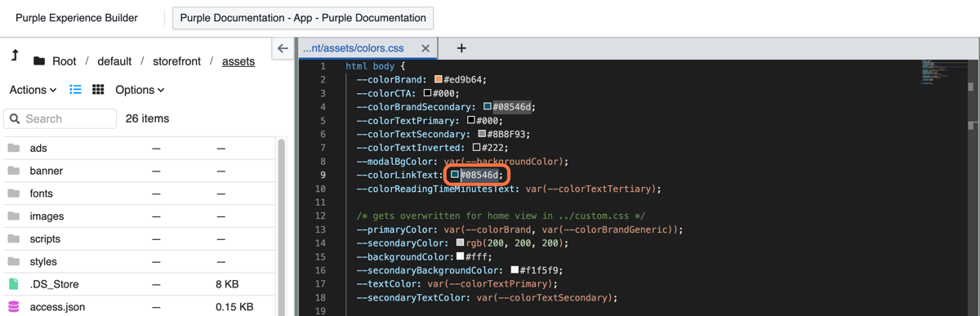Click line number 9 in gutter
The image size is (980, 316).
click(x=323, y=175)
